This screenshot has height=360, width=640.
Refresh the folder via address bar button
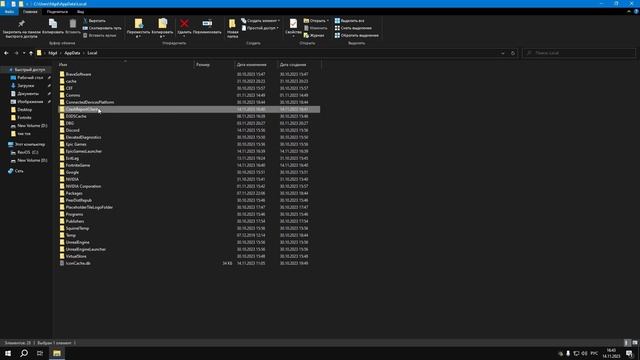point(513,53)
